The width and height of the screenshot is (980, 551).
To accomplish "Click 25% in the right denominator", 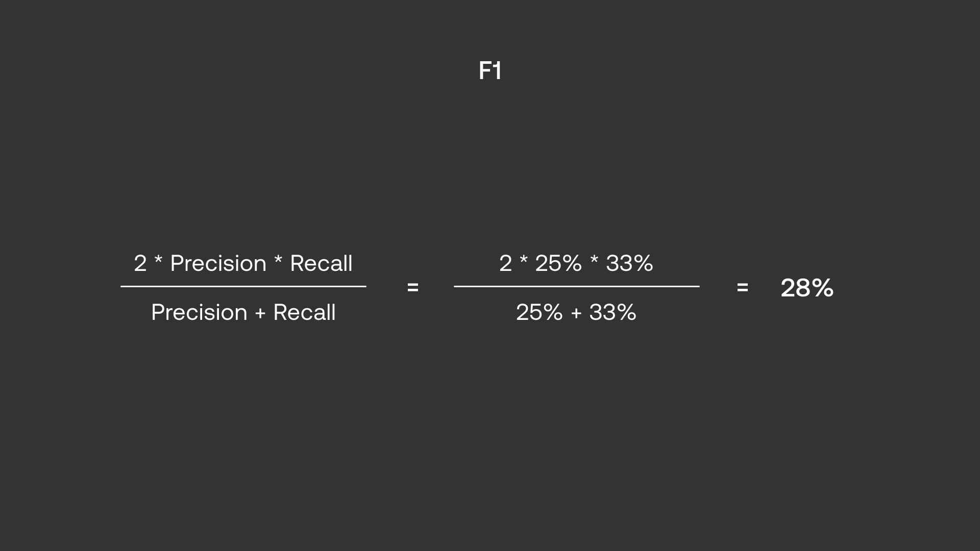I will pyautogui.click(x=539, y=312).
